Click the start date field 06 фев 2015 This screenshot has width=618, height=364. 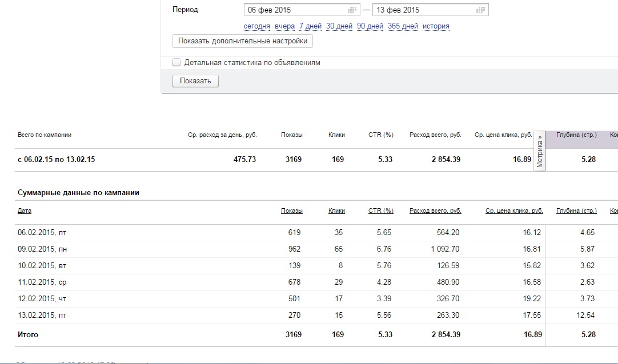[294, 10]
